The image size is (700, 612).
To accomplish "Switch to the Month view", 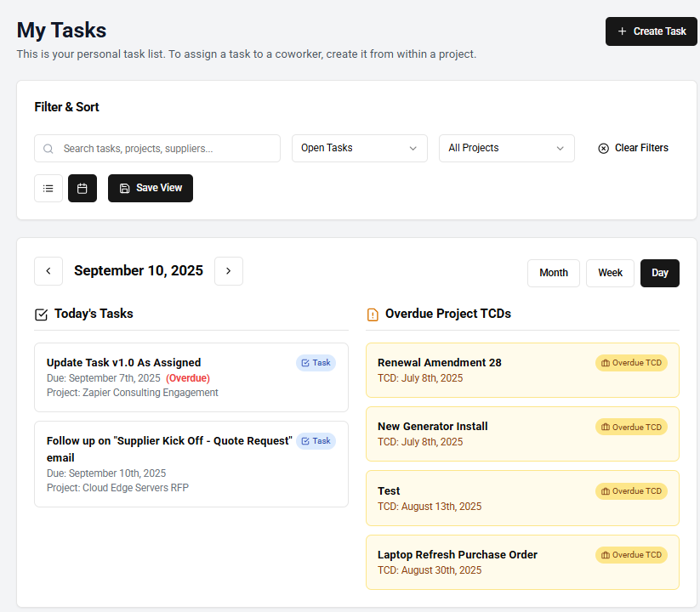I will click(554, 273).
